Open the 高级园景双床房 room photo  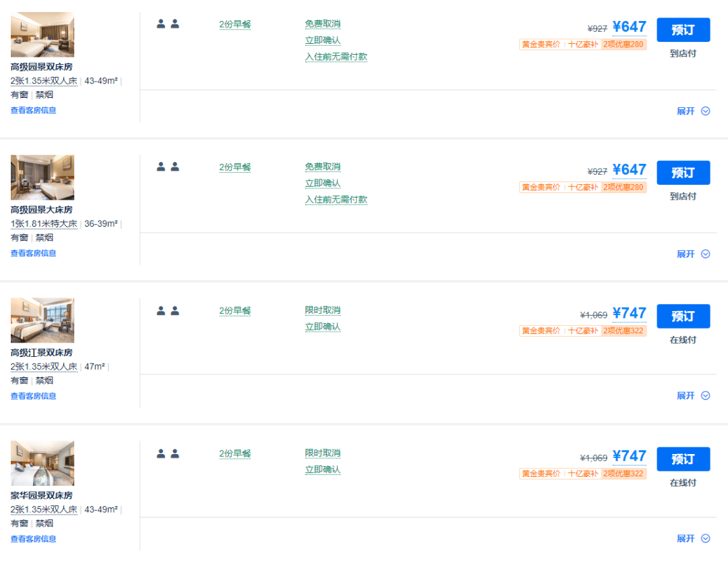click(x=42, y=34)
